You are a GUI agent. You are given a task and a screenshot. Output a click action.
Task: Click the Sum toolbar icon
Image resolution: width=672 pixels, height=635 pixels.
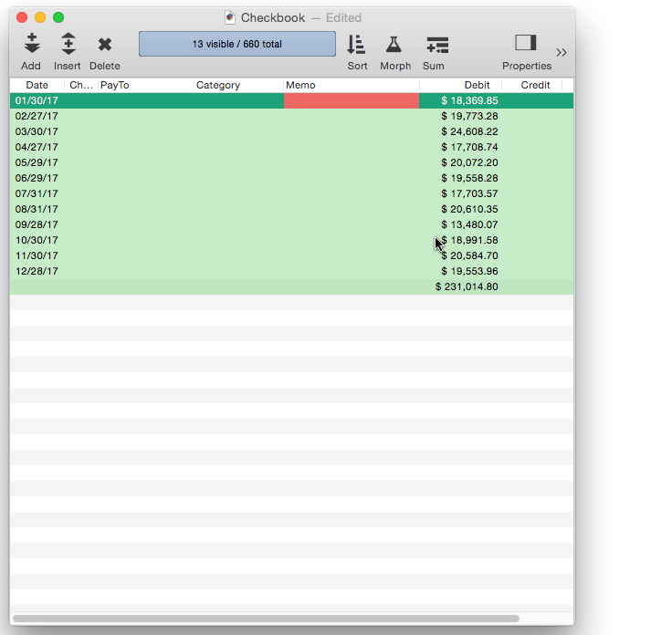pos(437,45)
